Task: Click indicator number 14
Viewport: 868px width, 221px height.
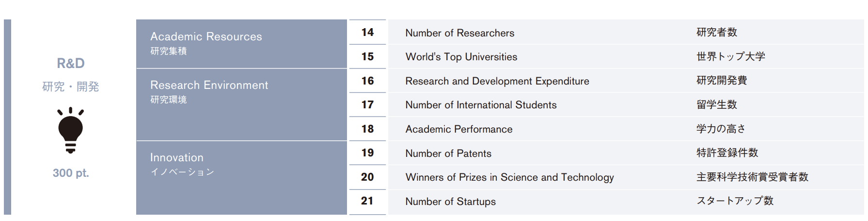Action: pos(367,32)
